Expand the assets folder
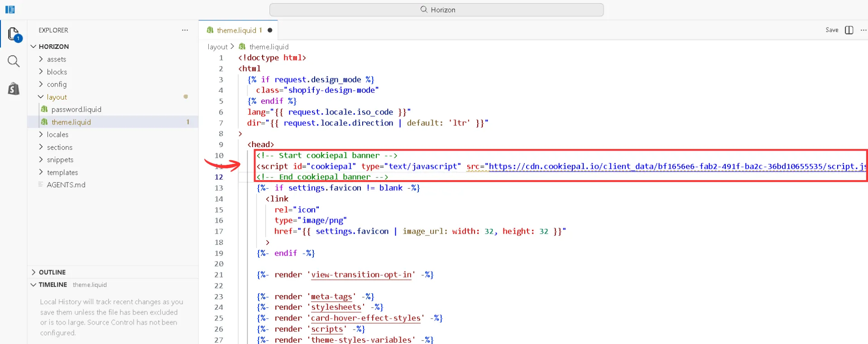The image size is (868, 344). point(41,59)
